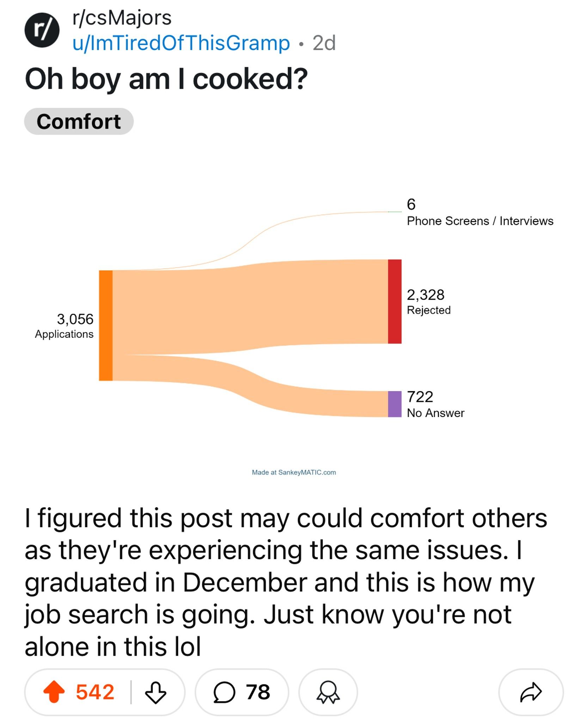Tap the r/csMajors subreddit avatar icon
Viewport: 588px width, 722px height.
pyautogui.click(x=42, y=30)
